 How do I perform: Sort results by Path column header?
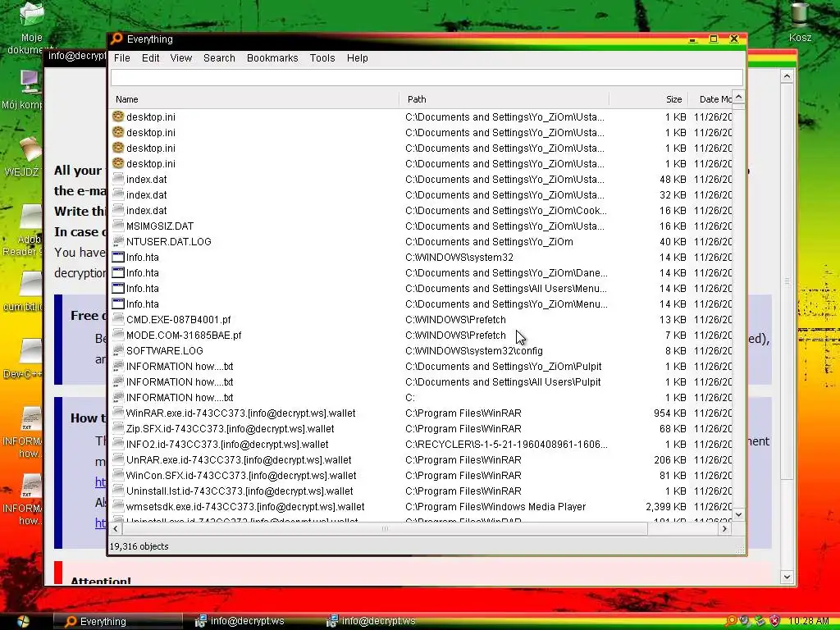pos(504,99)
